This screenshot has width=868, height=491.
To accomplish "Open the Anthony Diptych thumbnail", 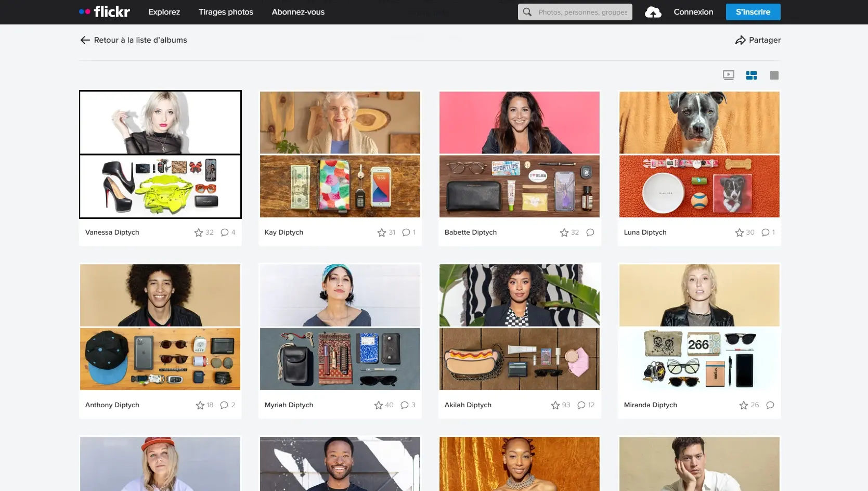I will pyautogui.click(x=160, y=327).
